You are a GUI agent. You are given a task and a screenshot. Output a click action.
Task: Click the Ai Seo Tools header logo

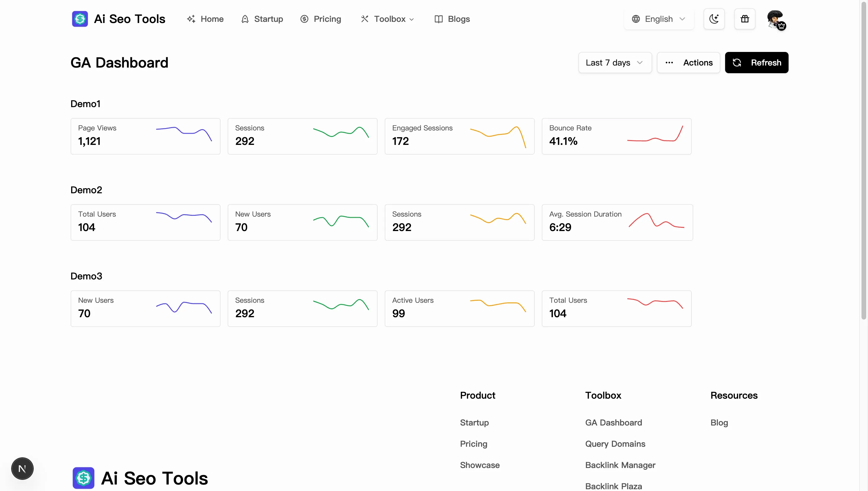click(118, 19)
